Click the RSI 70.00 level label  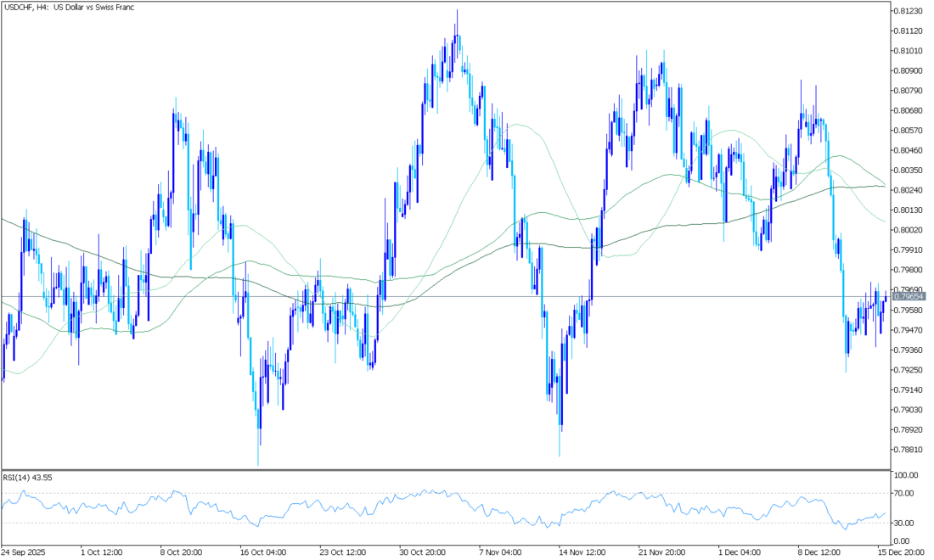coord(905,493)
